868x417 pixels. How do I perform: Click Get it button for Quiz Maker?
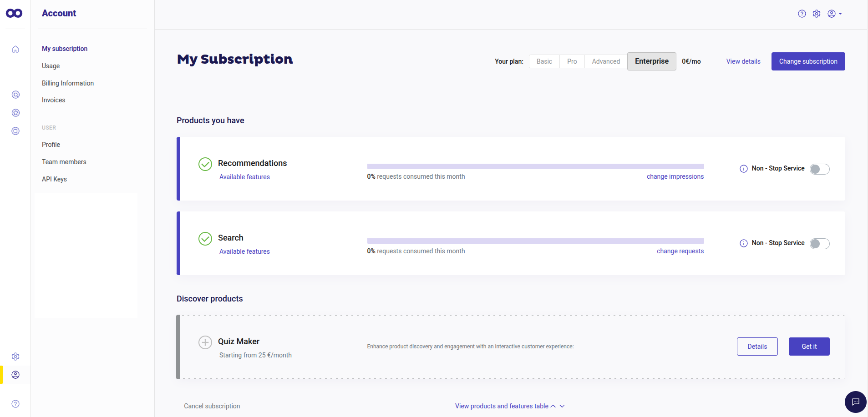(x=809, y=347)
